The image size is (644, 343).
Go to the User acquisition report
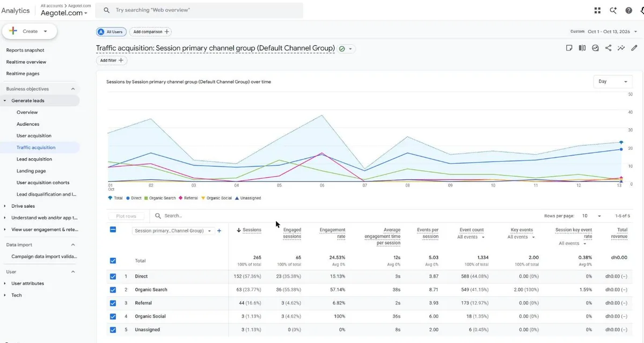pos(34,136)
